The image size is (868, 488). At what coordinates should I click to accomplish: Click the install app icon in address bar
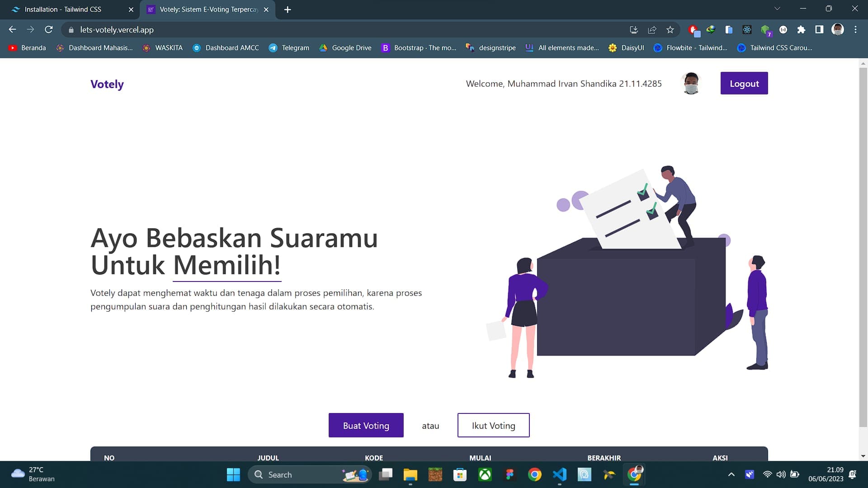tap(634, 30)
